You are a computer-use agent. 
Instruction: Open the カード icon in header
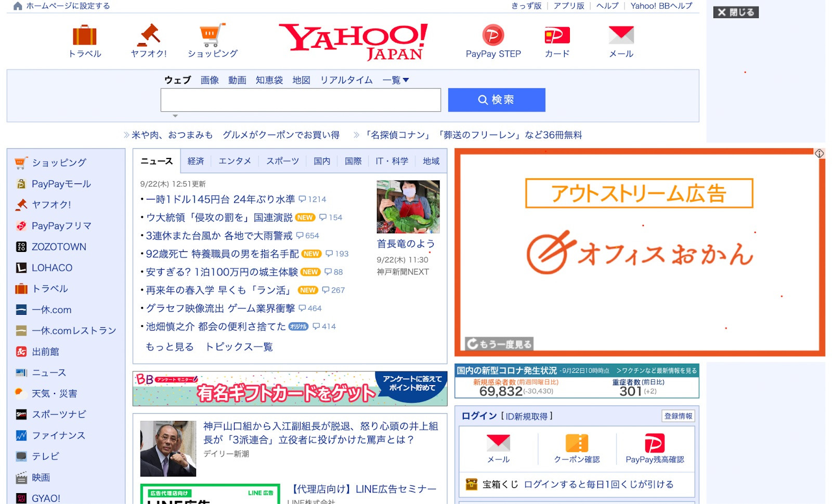pyautogui.click(x=557, y=35)
